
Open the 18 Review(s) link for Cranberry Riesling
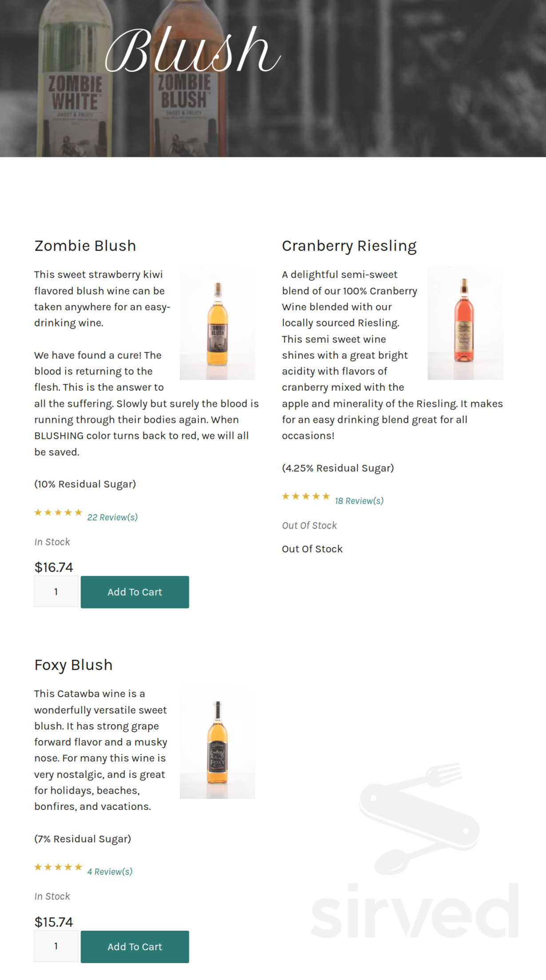click(359, 501)
